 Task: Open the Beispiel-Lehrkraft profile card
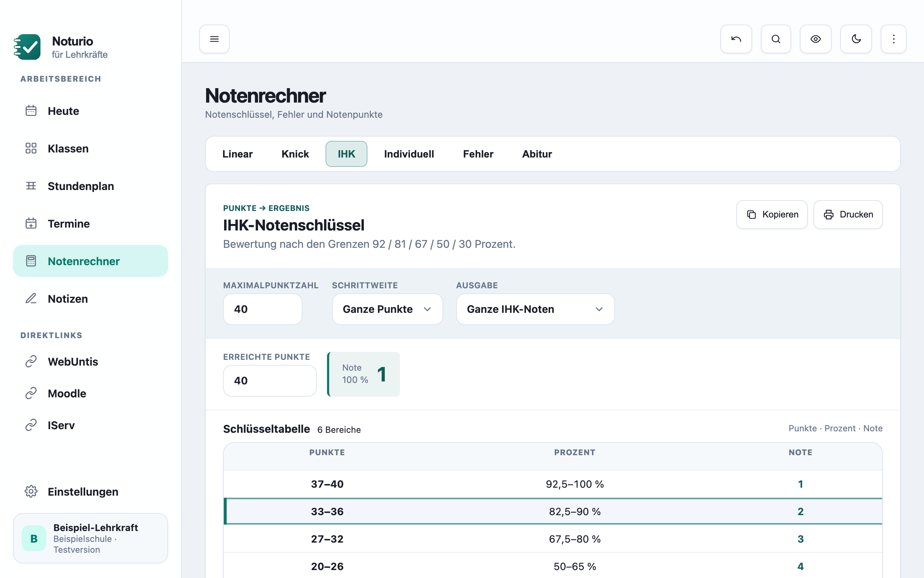coord(91,538)
